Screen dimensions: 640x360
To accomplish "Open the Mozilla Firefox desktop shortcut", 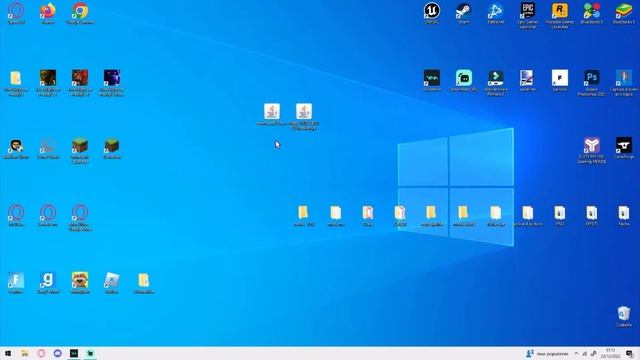I will click(48, 11).
